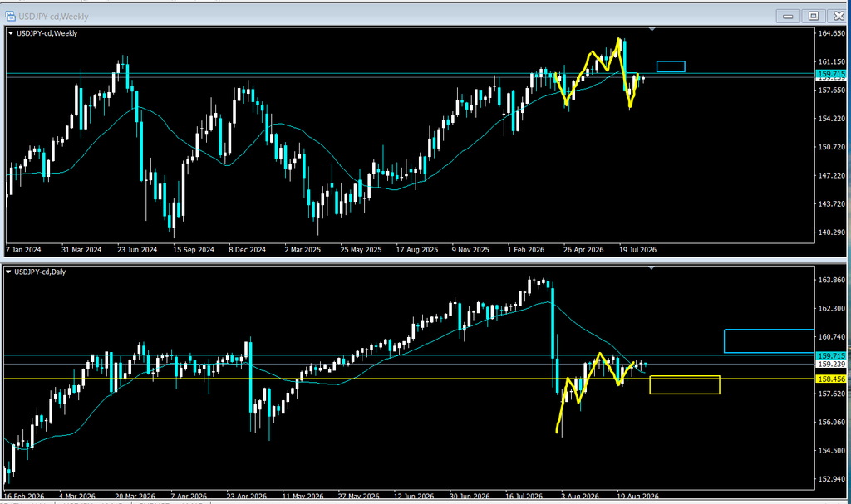Open the dropdown triangle beside USDJPY-cd,Weekly label
This screenshot has width=851, height=504.
(11, 33)
